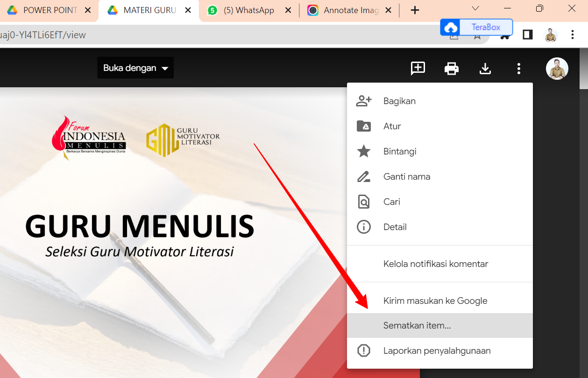Image resolution: width=588 pixels, height=378 pixels.
Task: Open the viewer three-dot more menu
Action: (x=518, y=69)
